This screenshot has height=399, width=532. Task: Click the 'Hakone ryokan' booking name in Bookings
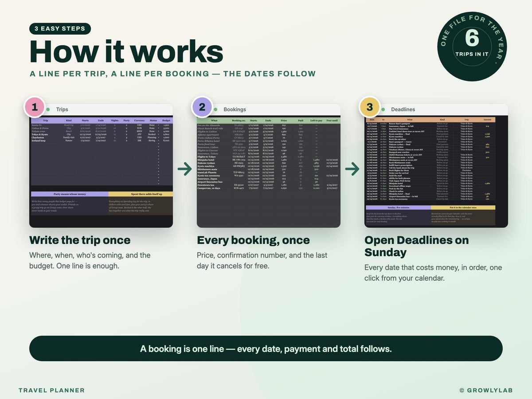coord(207,162)
